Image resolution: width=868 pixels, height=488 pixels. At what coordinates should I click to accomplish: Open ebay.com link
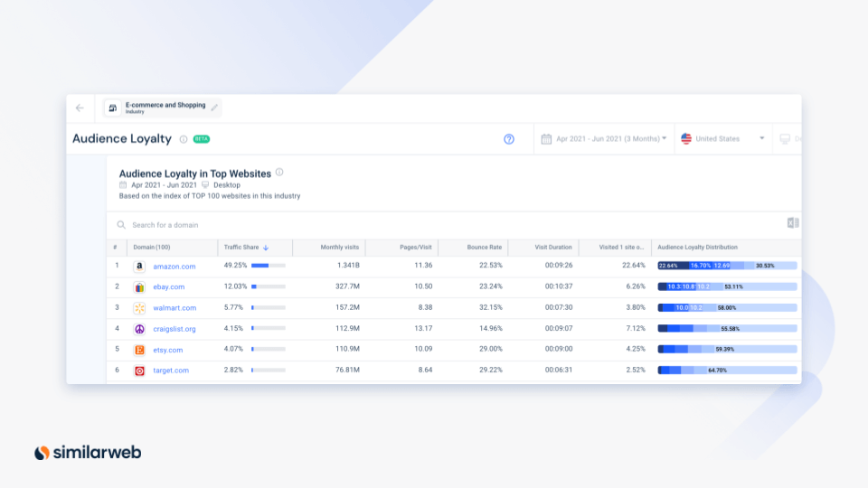[169, 287]
